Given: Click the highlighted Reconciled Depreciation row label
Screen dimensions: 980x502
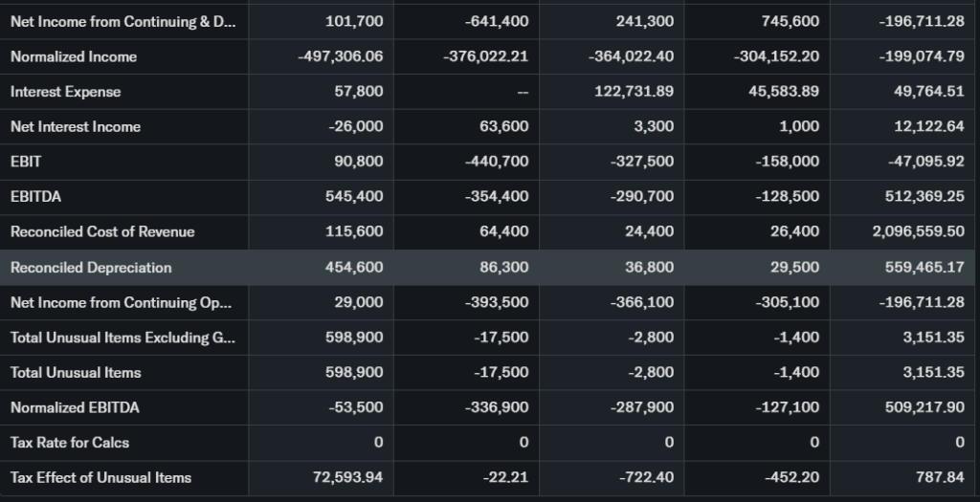Looking at the screenshot, I should tap(91, 268).
